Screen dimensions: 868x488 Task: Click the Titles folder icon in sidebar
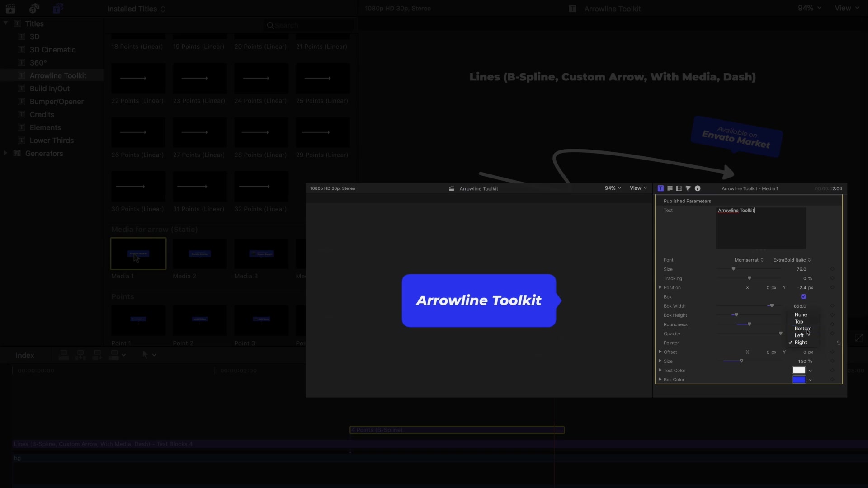click(18, 23)
